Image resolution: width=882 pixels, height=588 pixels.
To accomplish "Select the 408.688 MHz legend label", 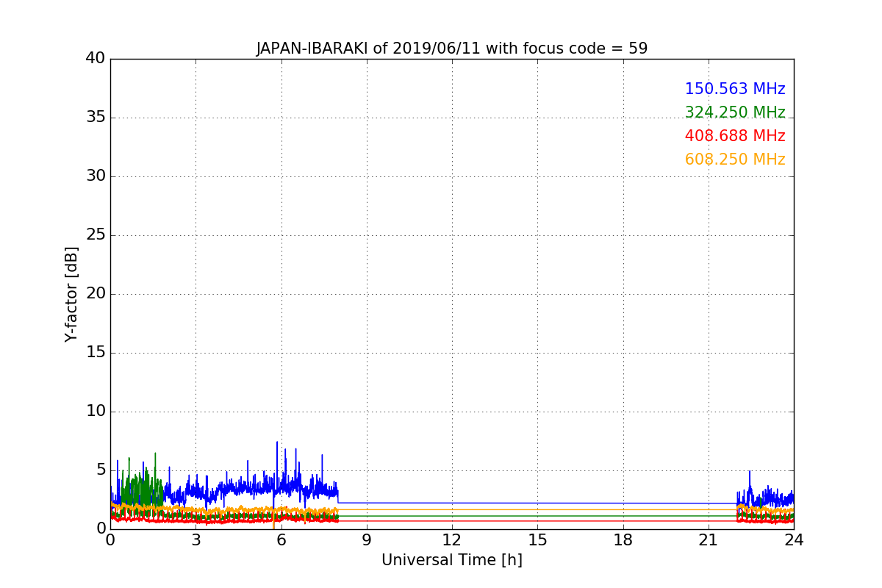I will point(735,136).
